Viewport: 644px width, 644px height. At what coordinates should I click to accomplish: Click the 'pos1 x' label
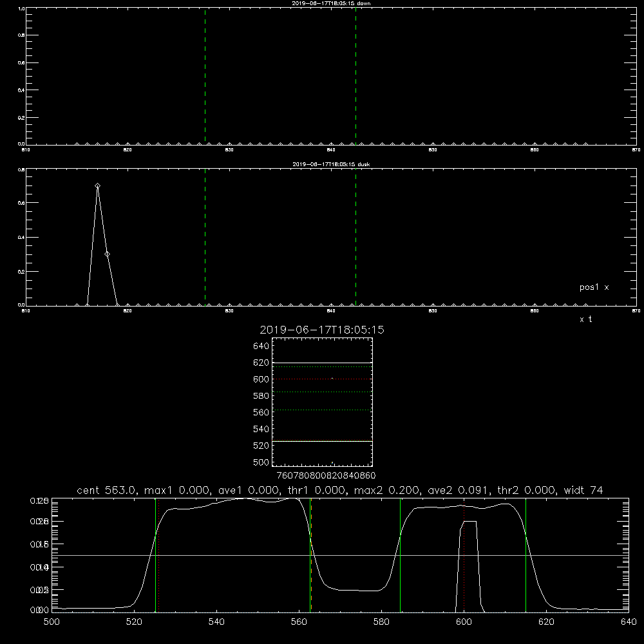coord(594,287)
